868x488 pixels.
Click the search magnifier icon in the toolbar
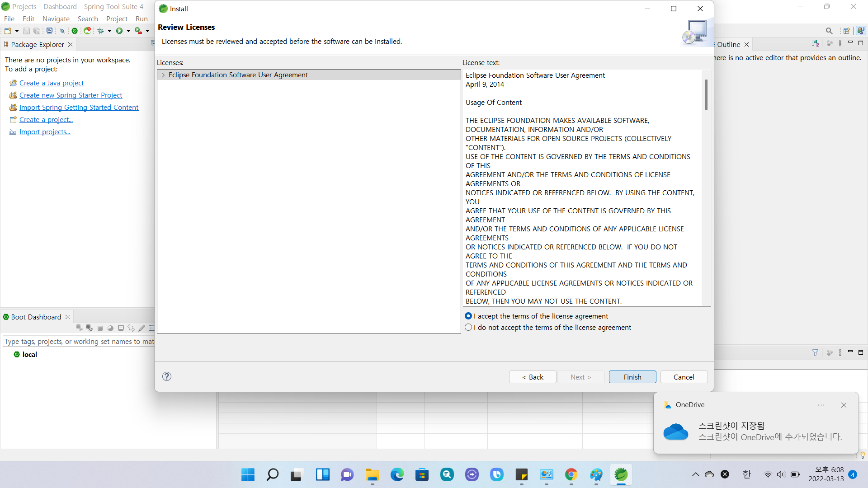click(x=829, y=31)
